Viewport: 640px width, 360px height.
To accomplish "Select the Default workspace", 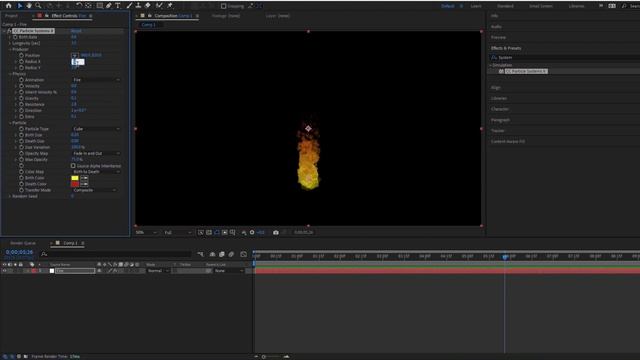I will point(447,6).
